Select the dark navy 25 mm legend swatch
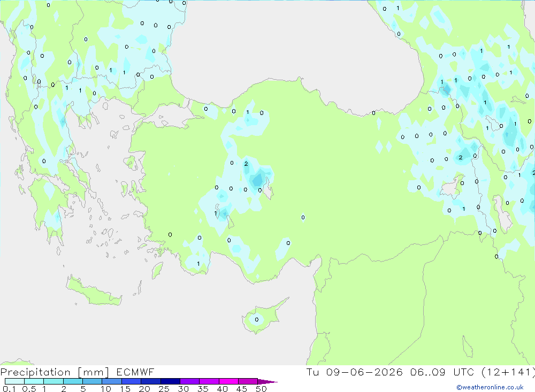The image size is (535, 392). (170, 381)
